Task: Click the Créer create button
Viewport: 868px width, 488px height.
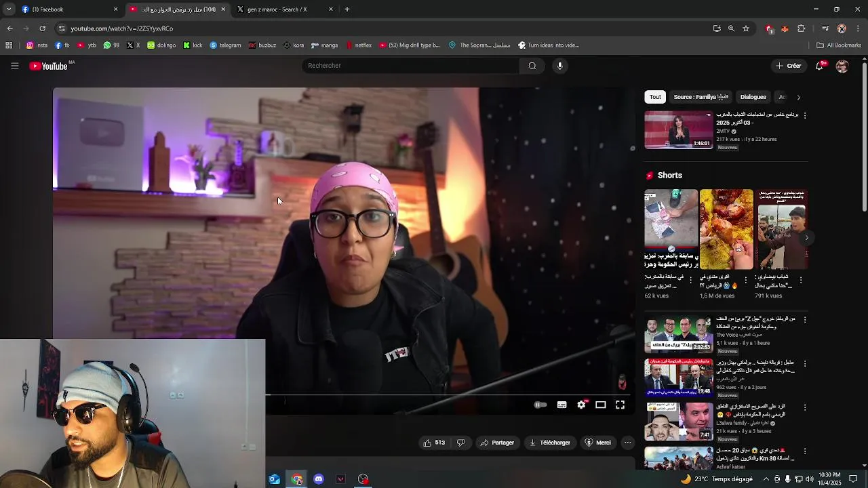Action: point(789,66)
